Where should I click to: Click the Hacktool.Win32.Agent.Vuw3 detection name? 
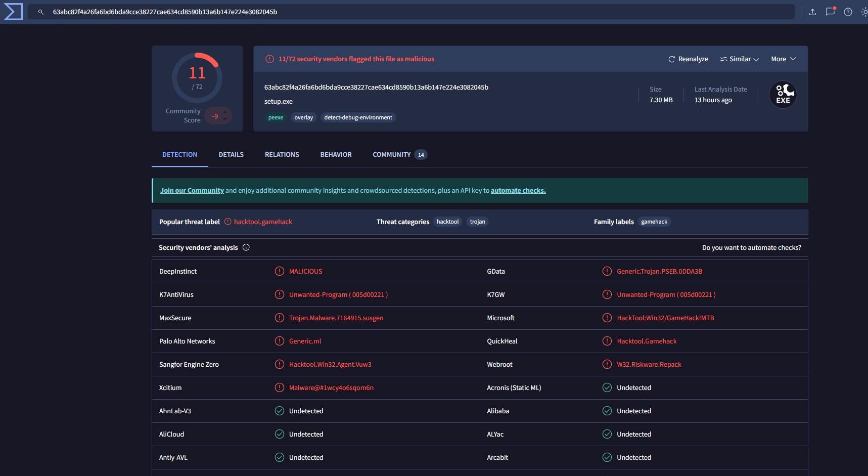coord(330,365)
